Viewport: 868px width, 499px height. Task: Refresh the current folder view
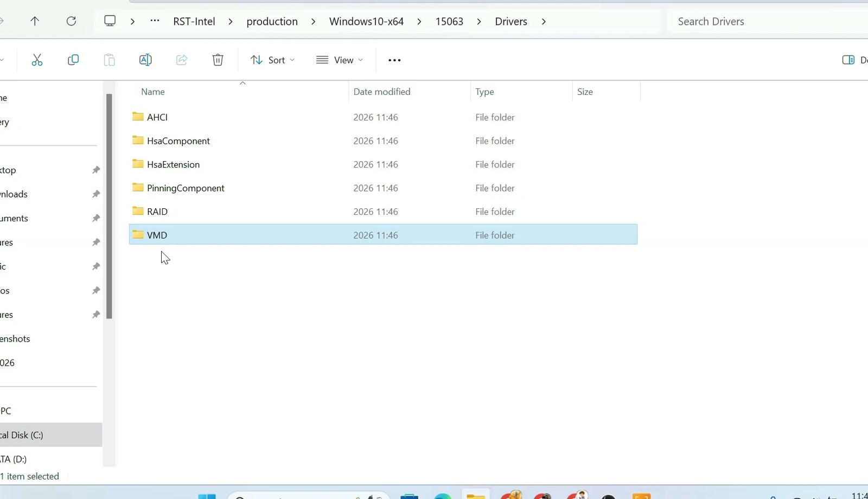point(71,21)
